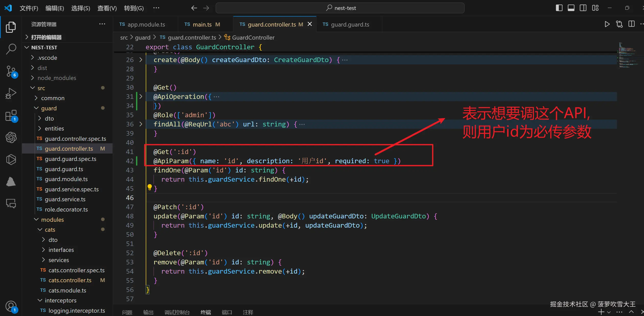This screenshot has width=644, height=316.
Task: Open guard.service.ts in explorer
Action: pyautogui.click(x=65, y=199)
